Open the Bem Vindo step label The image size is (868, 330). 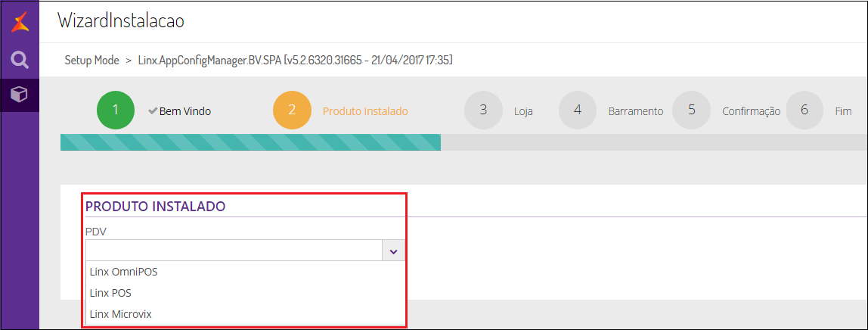[x=185, y=111]
